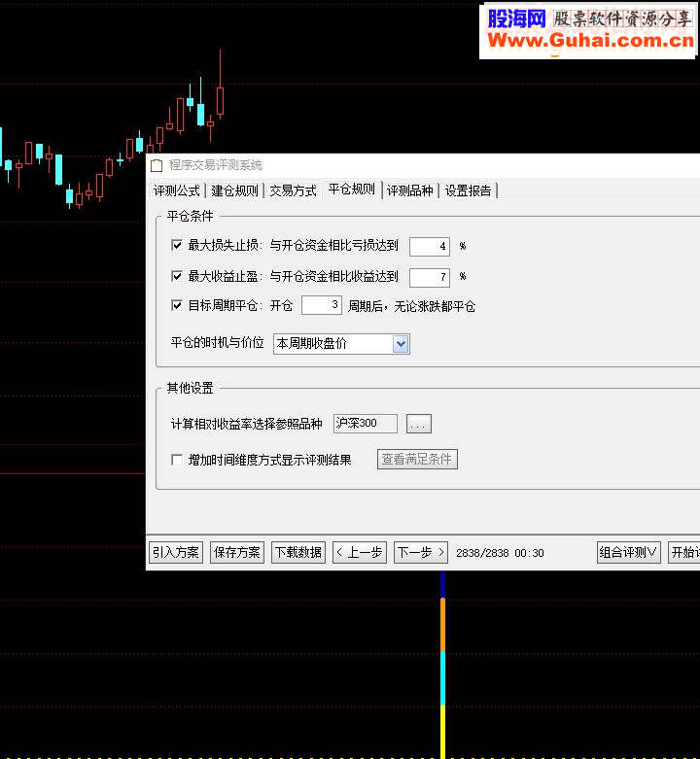Disable the 目标周期平仓 checkbox

point(177,305)
